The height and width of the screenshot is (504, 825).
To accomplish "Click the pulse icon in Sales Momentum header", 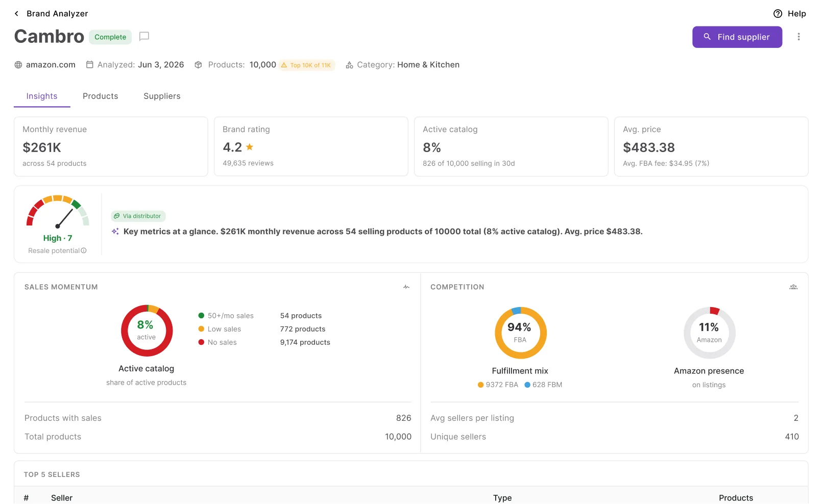I will pyautogui.click(x=406, y=287).
